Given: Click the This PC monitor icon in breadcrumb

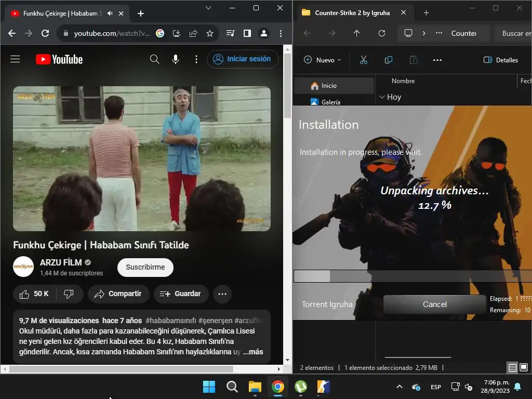Looking at the screenshot, I should pos(408,33).
